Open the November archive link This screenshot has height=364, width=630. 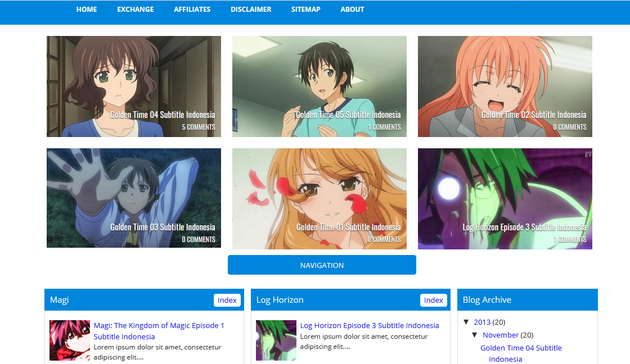click(501, 335)
